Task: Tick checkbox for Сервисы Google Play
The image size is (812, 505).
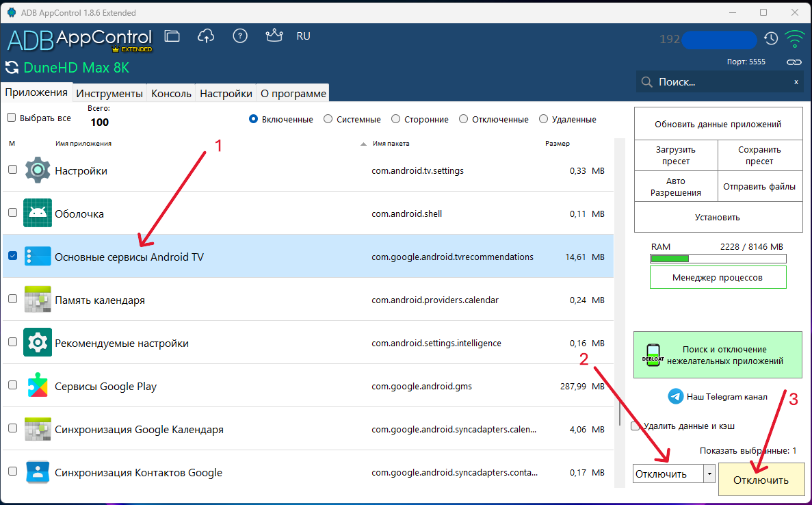Action: tap(13, 385)
